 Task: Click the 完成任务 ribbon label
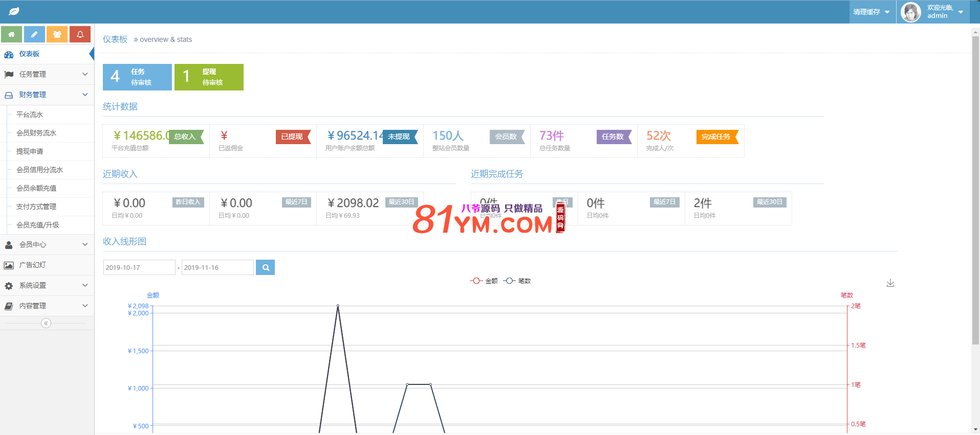tap(717, 136)
